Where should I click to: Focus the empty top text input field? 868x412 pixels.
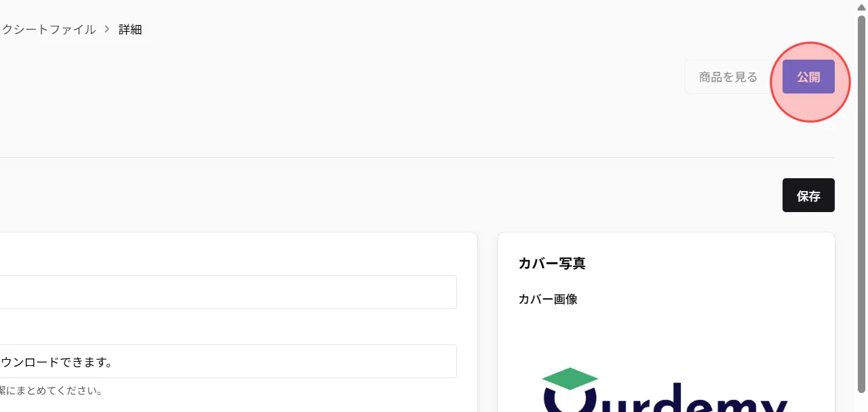coord(228,292)
